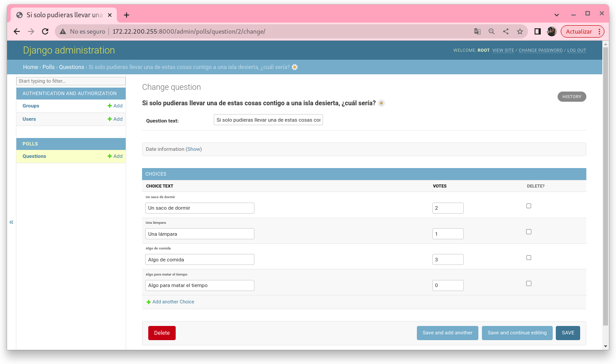
Task: Click the LOG OUT link
Action: 576,50
